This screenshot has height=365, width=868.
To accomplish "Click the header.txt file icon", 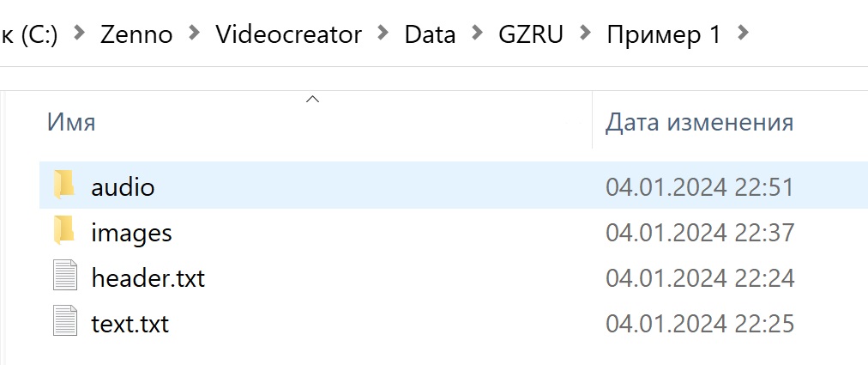I will (65, 278).
